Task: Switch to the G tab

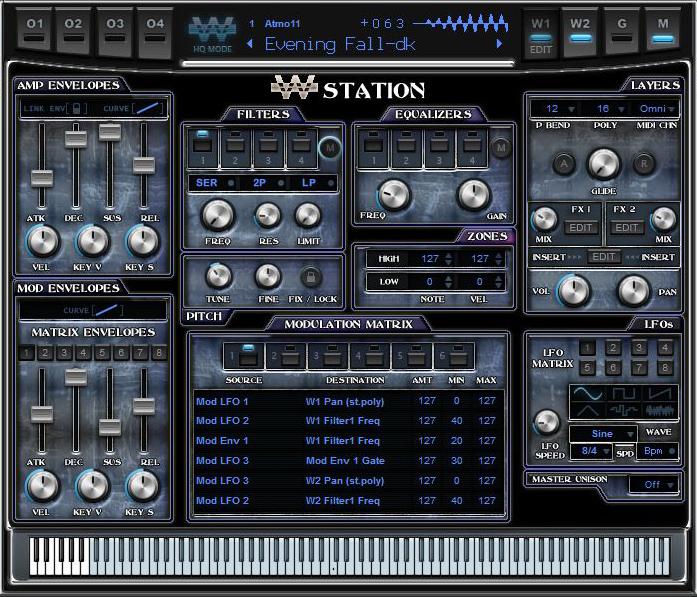Action: coord(622,32)
